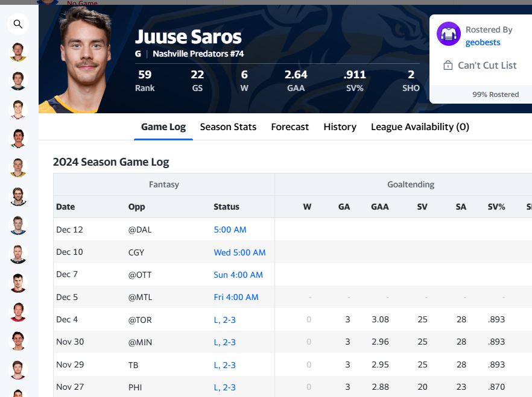Select the first player avatar in sidebar
Viewport: 532px width, 397px height.
coord(18,52)
